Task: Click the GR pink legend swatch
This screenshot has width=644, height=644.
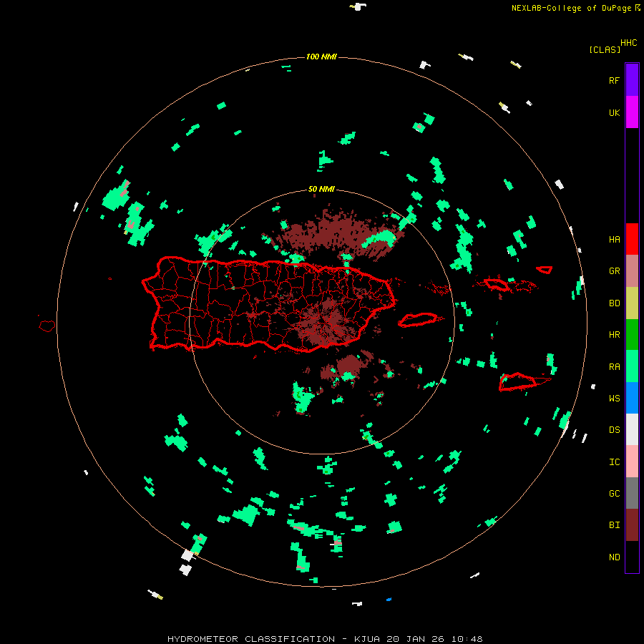Action: (632, 271)
